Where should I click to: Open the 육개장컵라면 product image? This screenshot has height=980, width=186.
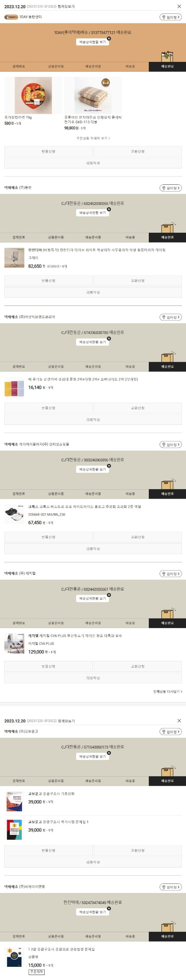[33, 95]
